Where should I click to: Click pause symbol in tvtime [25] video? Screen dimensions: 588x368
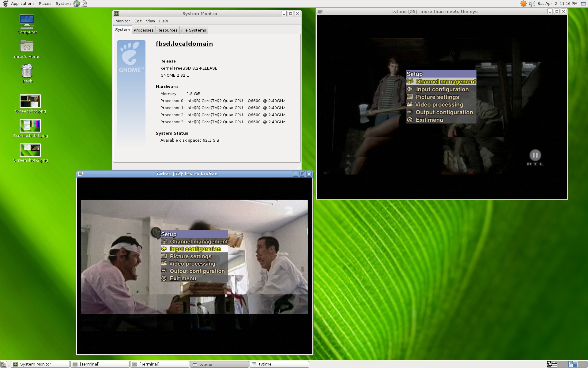pyautogui.click(x=535, y=155)
